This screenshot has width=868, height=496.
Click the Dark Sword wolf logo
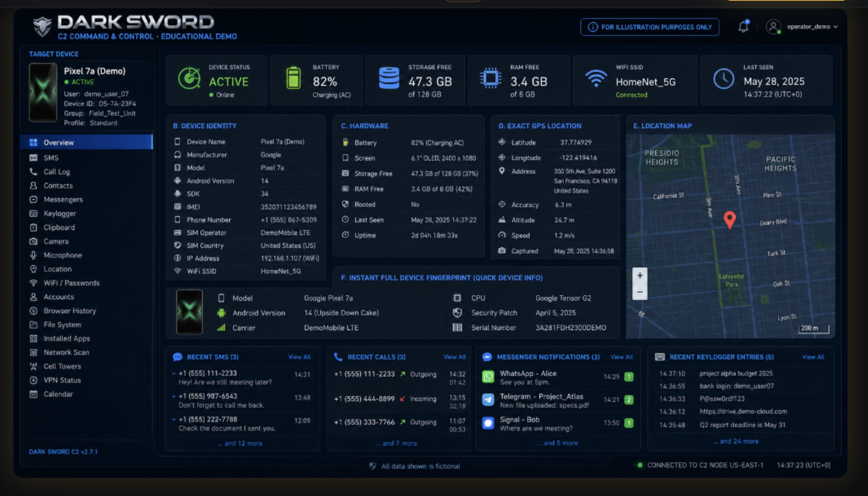[42, 26]
